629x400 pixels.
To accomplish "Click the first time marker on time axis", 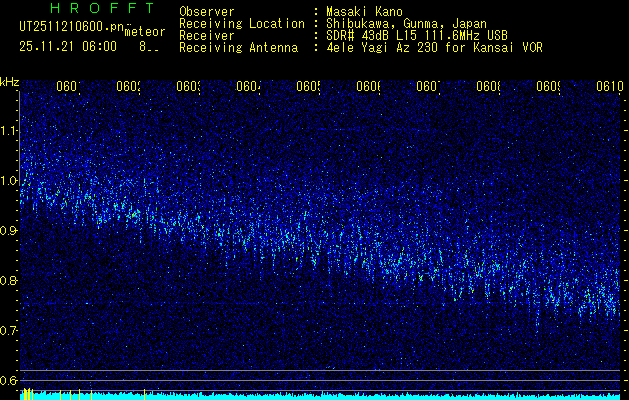I will click(x=68, y=86).
